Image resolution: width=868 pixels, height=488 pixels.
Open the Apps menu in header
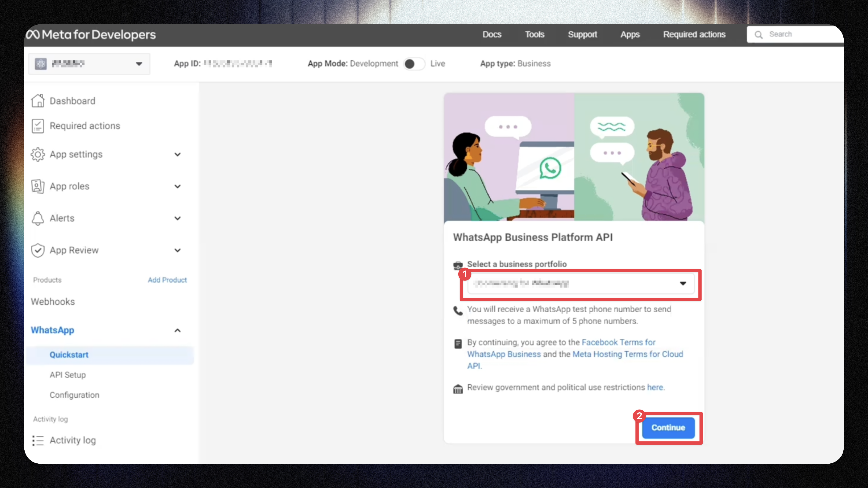tap(630, 35)
